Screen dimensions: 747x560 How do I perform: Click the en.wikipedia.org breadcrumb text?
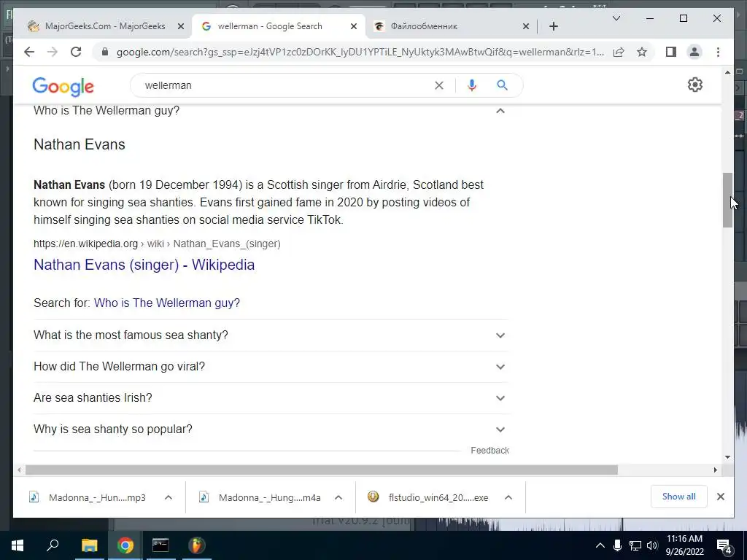pos(85,244)
